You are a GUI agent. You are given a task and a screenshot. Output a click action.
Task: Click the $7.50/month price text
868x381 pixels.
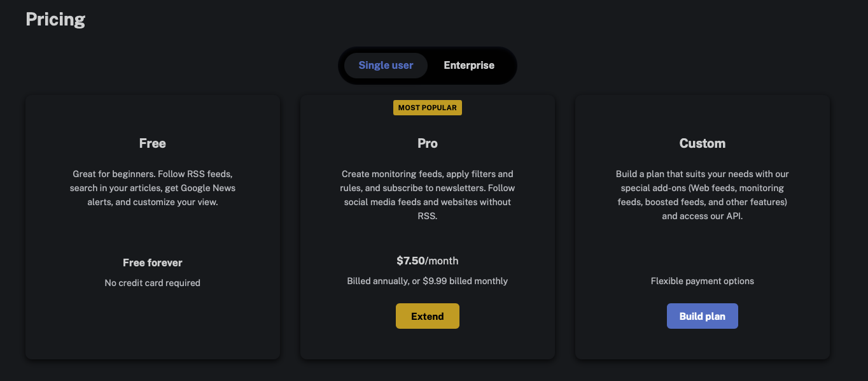click(427, 261)
